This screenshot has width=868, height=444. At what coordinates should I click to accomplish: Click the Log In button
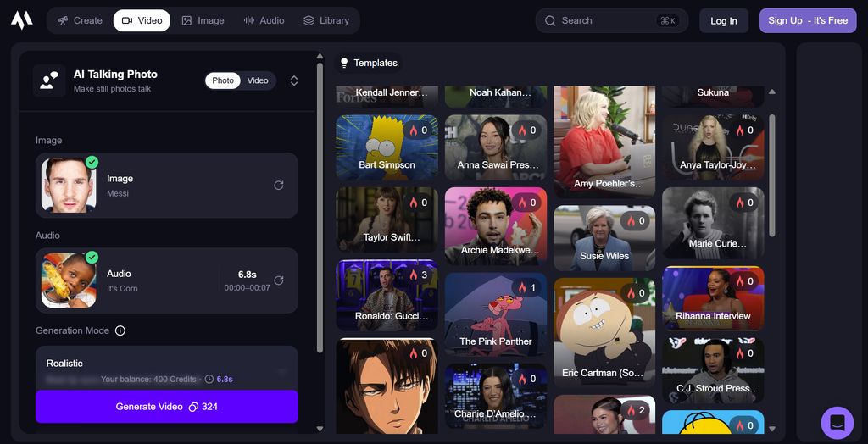(724, 21)
